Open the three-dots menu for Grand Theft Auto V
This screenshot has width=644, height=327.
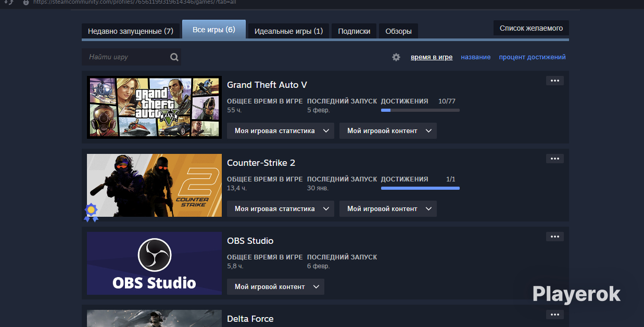[555, 81]
